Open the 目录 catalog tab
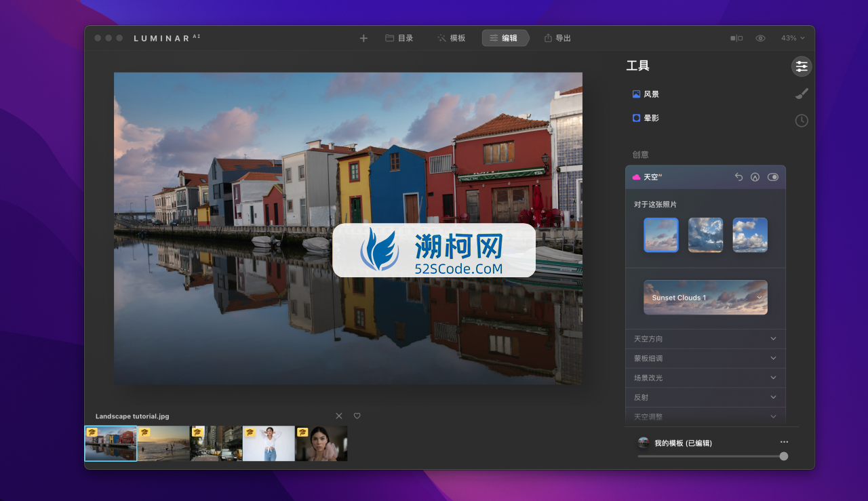This screenshot has height=501, width=868. (399, 38)
